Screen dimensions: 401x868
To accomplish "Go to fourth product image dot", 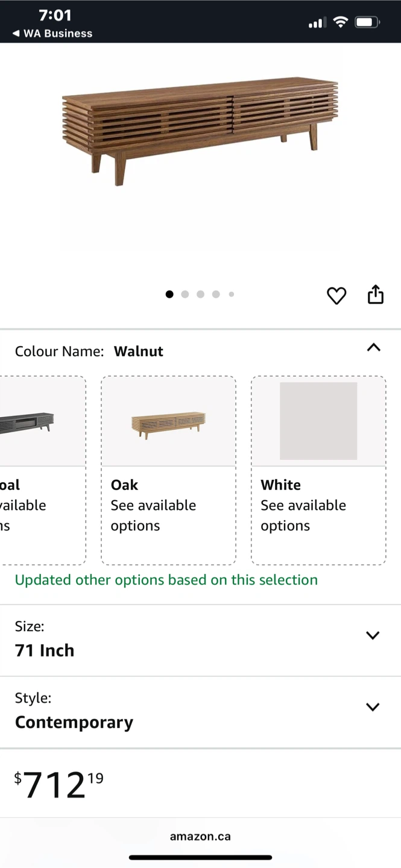I will pos(216,294).
